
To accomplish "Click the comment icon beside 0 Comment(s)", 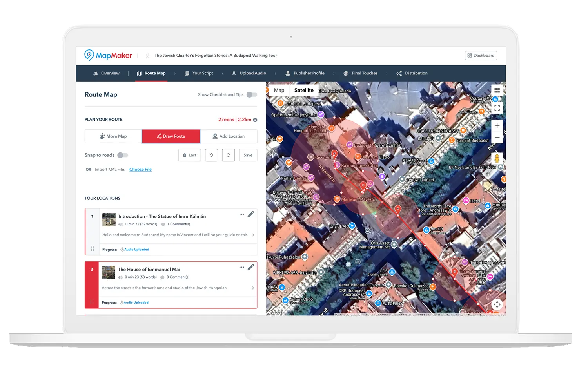I will tap(162, 277).
